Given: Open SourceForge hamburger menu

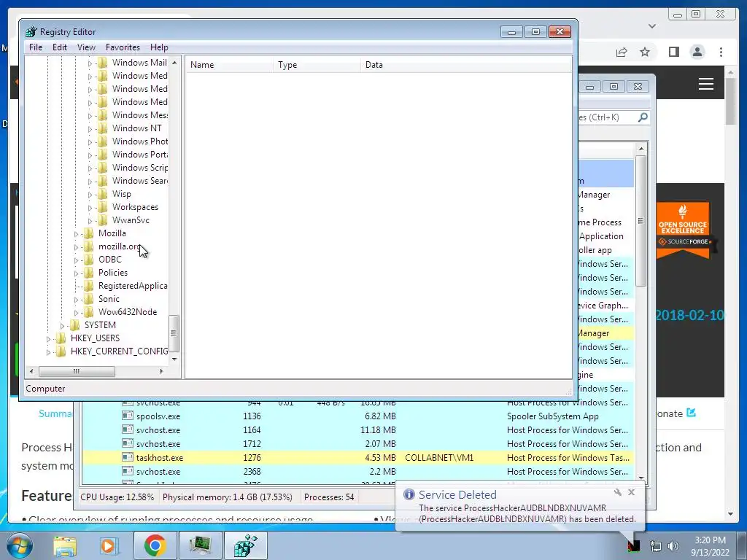Looking at the screenshot, I should pos(705,84).
